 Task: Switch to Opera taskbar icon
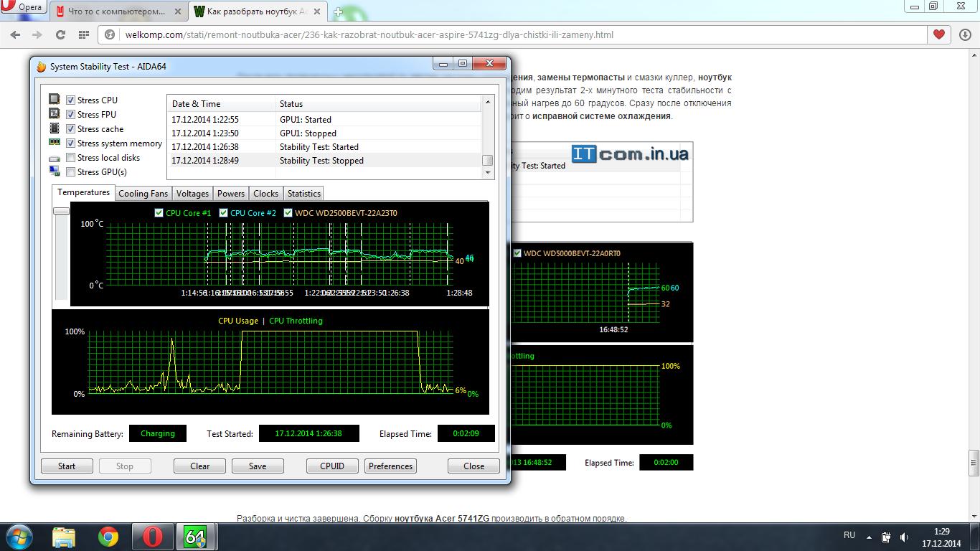(151, 537)
